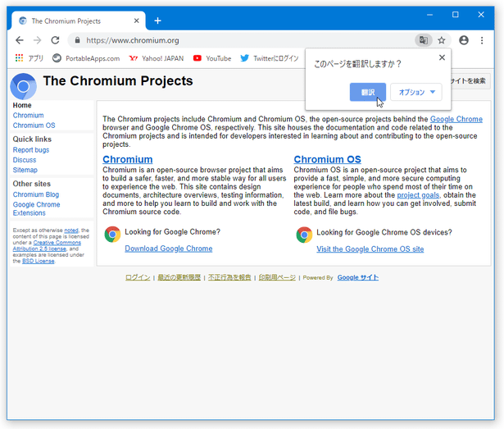Open the Chromium Blog link

pos(36,194)
